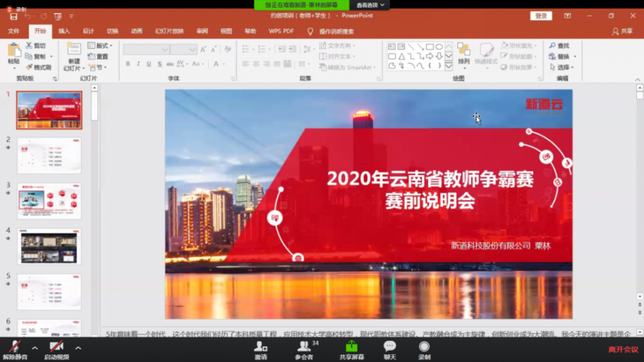The image size is (644, 362).
Task: Click the 登录 sign-in button
Action: [541, 16]
